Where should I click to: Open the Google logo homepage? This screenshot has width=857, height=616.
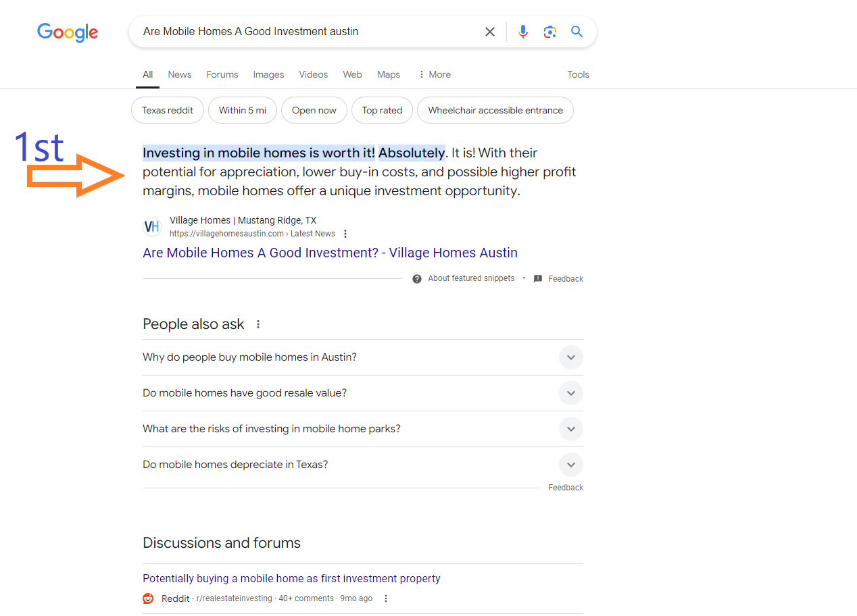pyautogui.click(x=68, y=32)
